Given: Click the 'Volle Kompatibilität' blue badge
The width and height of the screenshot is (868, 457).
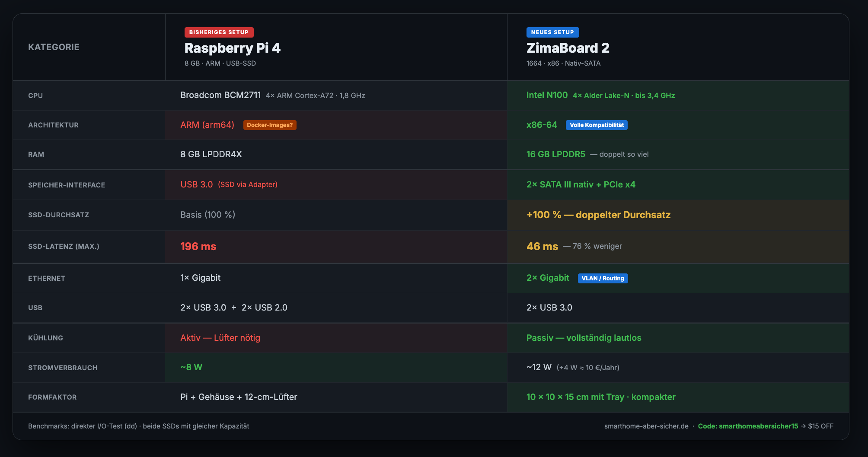Looking at the screenshot, I should point(597,125).
